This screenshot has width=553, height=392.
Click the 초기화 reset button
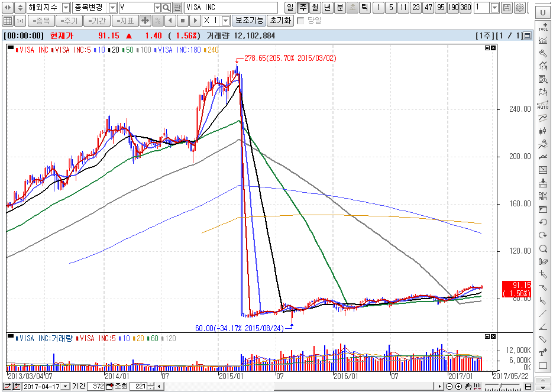pyautogui.click(x=280, y=21)
